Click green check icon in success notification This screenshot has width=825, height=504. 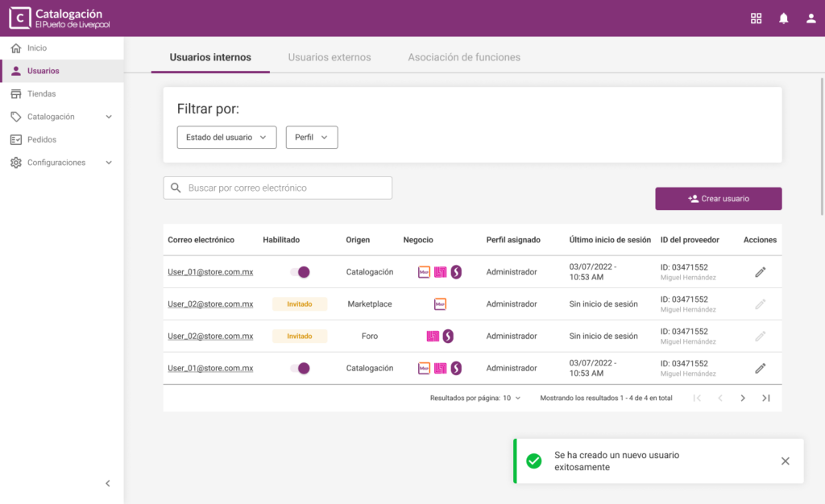[x=534, y=461]
